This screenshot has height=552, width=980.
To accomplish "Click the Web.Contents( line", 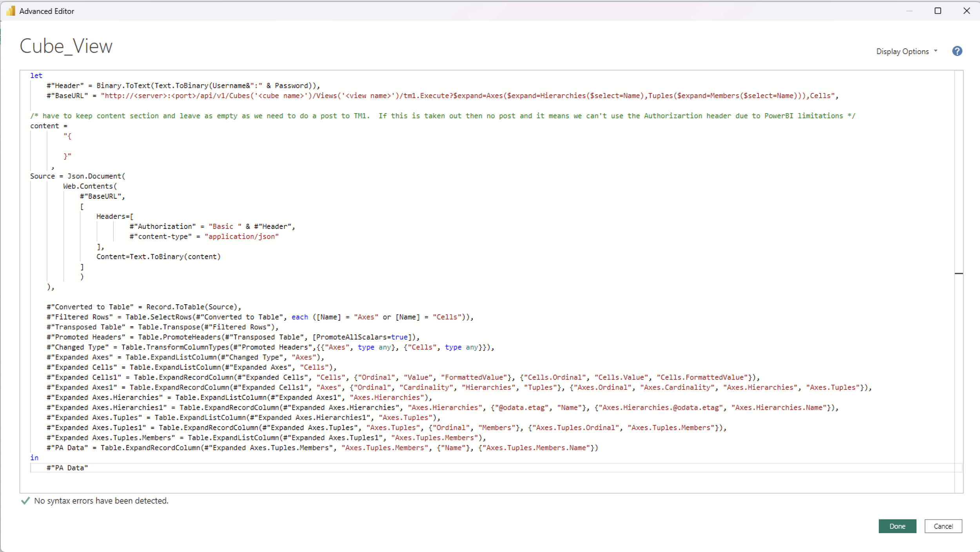I will (x=90, y=186).
